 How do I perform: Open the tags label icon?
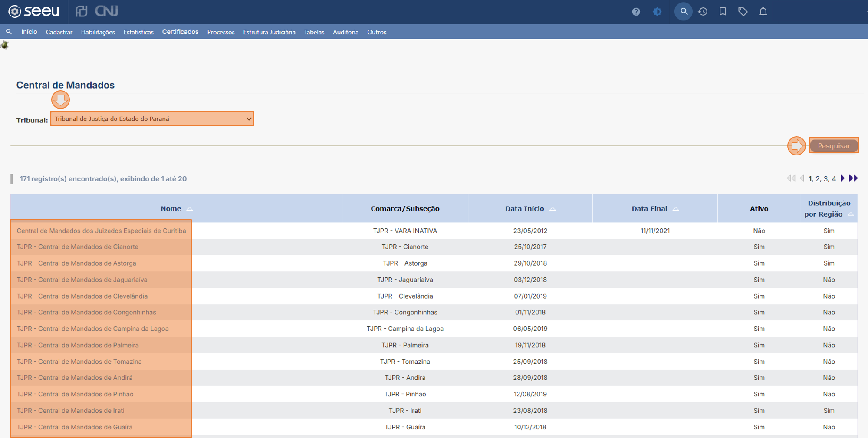(743, 12)
